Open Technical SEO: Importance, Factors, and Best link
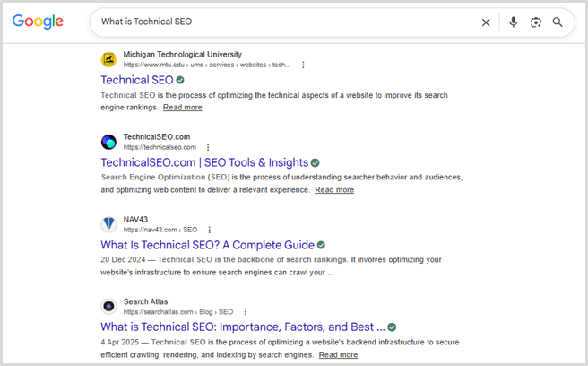 (x=243, y=327)
